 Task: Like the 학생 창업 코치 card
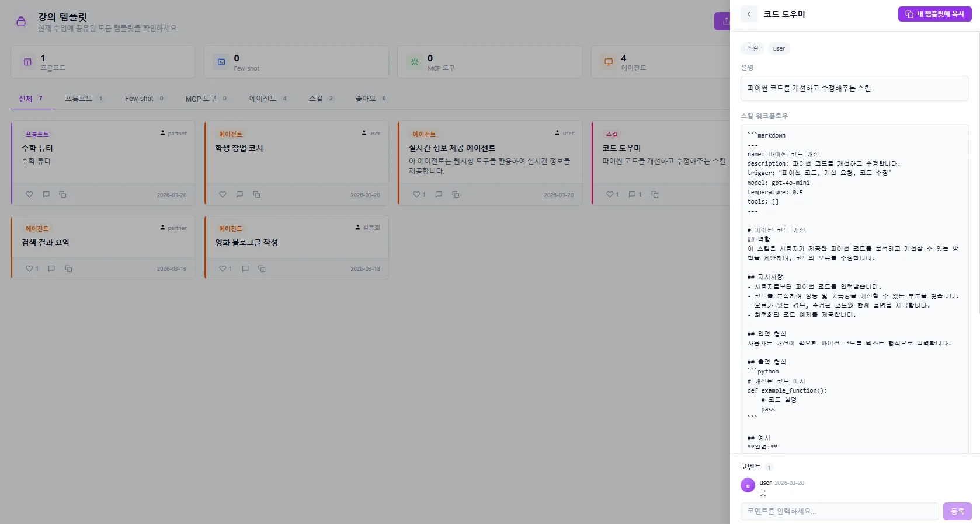click(x=223, y=195)
